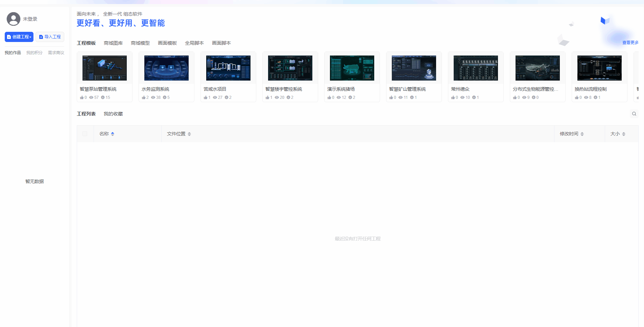Click the like icon on 常州德众 card
Viewport: 644px width, 327px height.
coord(453,97)
